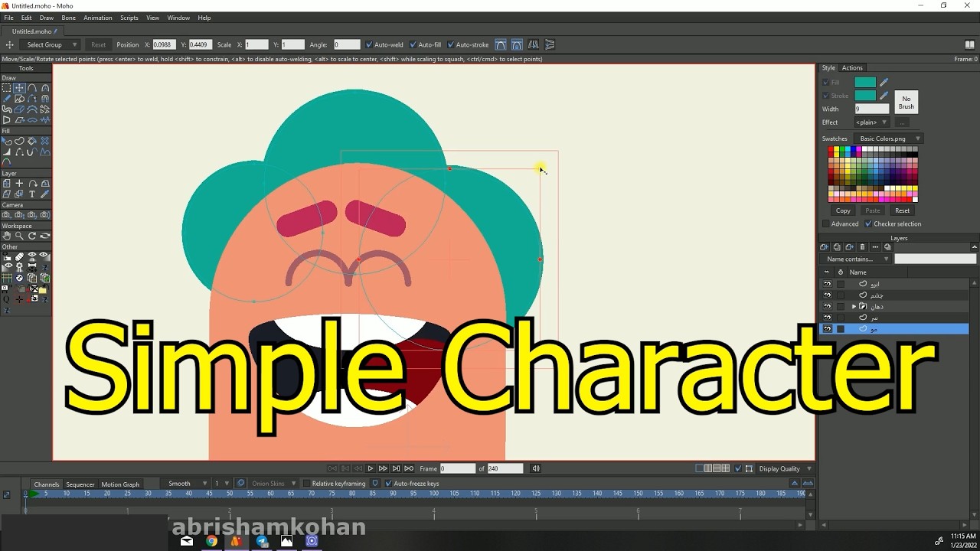Hide the ابرو layer visibility

(x=828, y=284)
